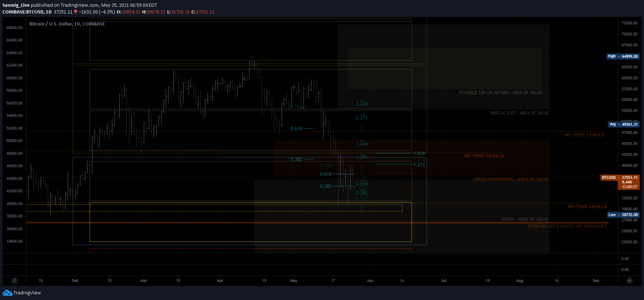Click the STRONG KEY LEVEL OF SUPPORT label

(567, 226)
